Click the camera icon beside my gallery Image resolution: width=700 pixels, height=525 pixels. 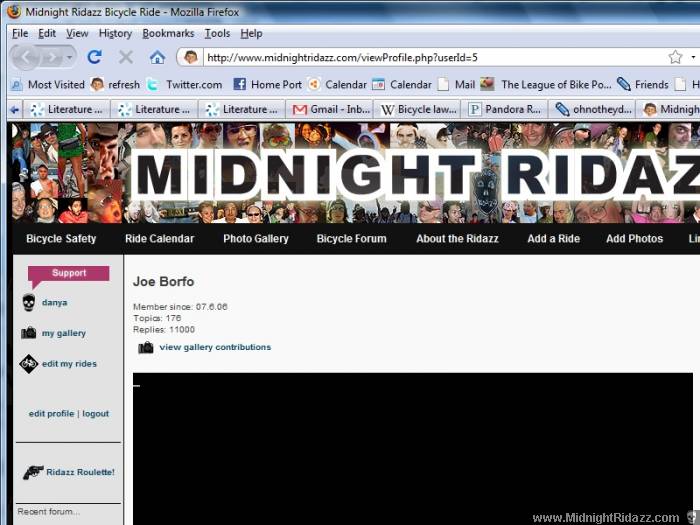pyautogui.click(x=29, y=333)
